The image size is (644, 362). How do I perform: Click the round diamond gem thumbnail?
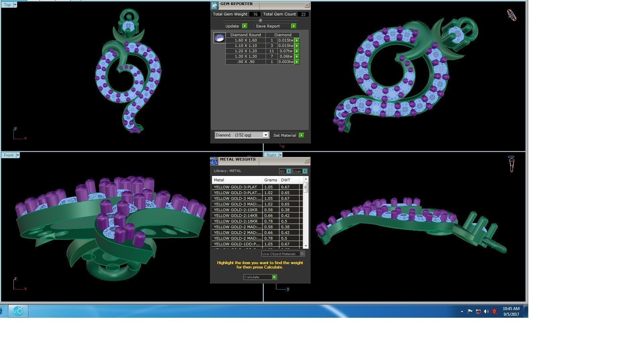pos(219,38)
